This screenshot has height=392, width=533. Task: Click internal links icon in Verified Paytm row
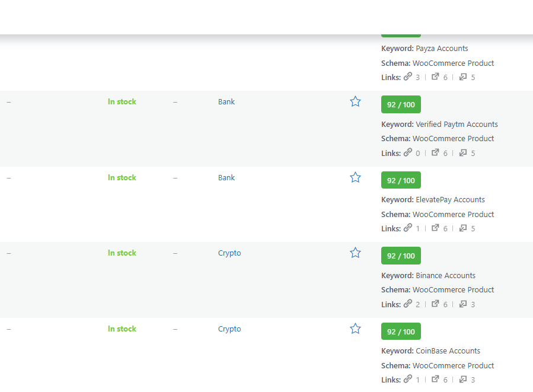click(408, 153)
